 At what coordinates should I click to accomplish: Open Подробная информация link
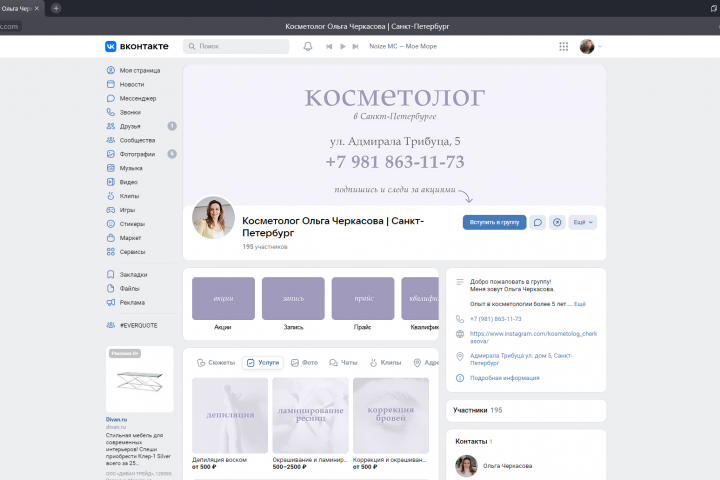[x=504, y=378]
